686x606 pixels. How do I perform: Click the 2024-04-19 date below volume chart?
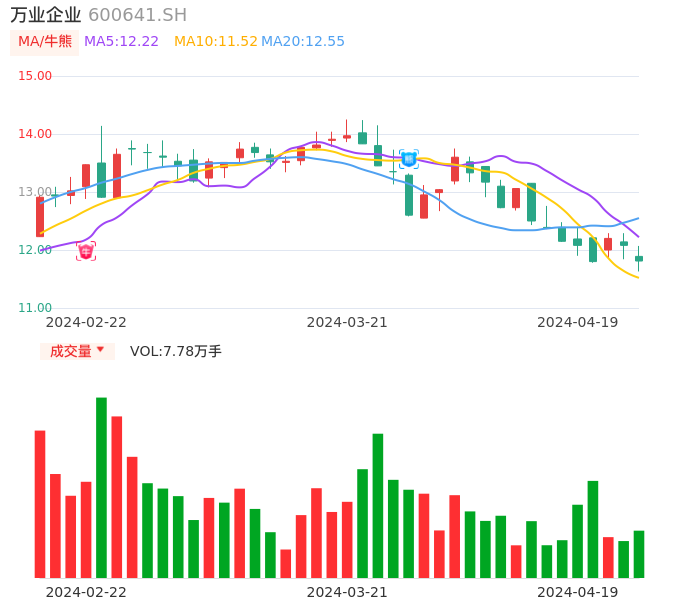(x=578, y=592)
